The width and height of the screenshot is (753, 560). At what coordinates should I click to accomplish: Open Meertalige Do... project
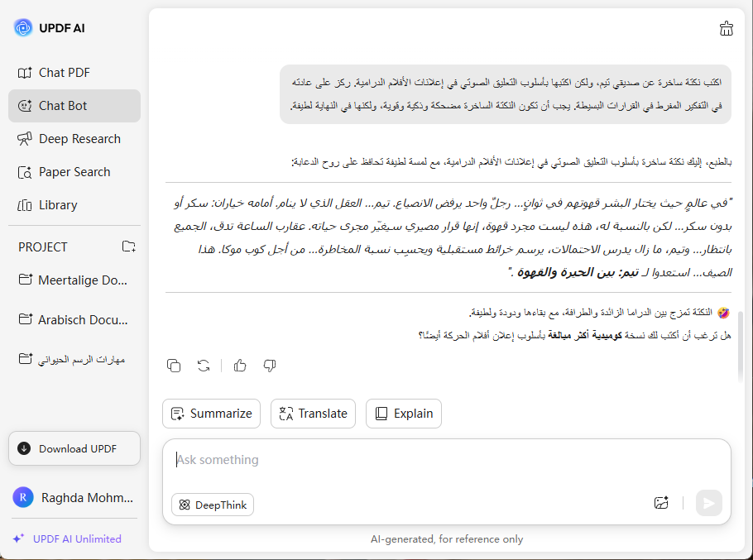(74, 280)
